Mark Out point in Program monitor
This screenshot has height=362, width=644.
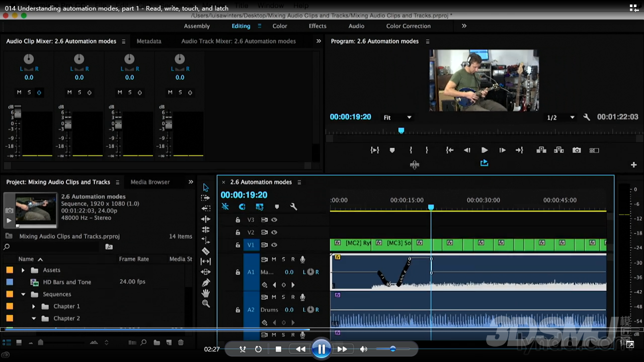tap(427, 150)
